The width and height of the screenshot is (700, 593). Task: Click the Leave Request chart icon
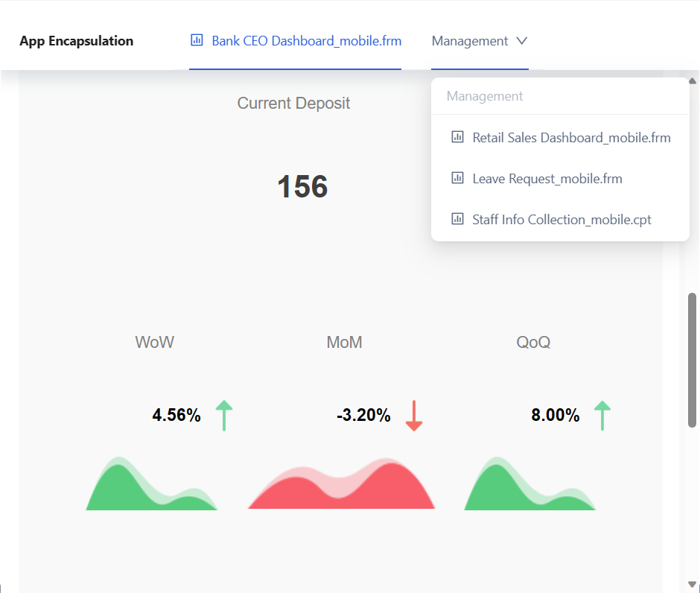point(457,178)
